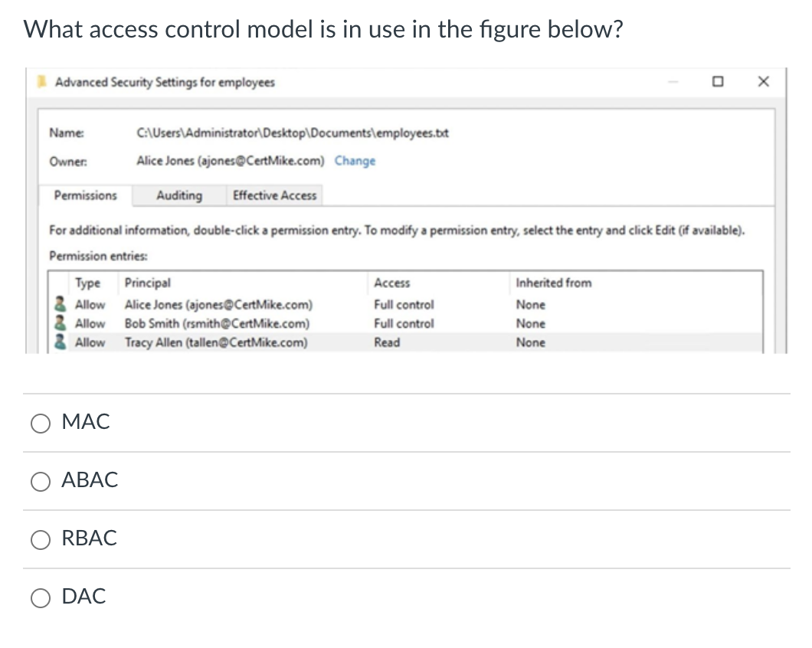Click the Access column header
This screenshot has width=812, height=648.
click(391, 283)
